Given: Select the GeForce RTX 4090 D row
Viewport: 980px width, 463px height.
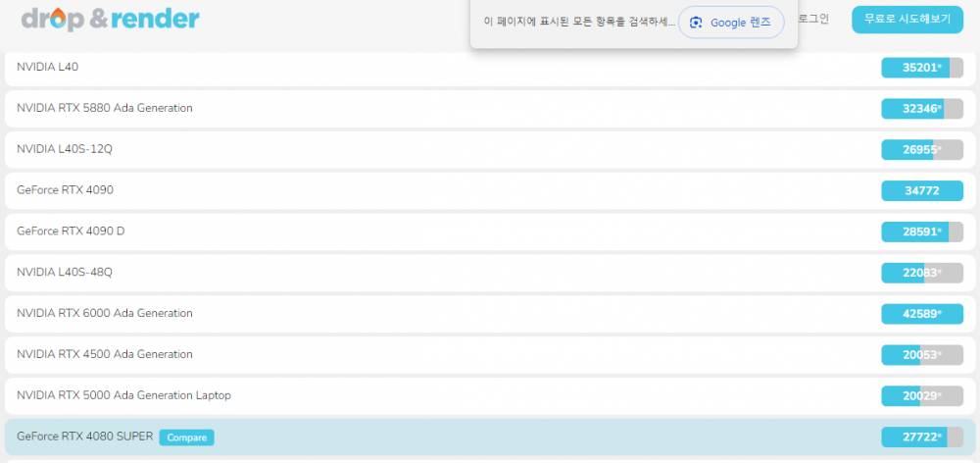Looking at the screenshot, I should pyautogui.click(x=490, y=231).
